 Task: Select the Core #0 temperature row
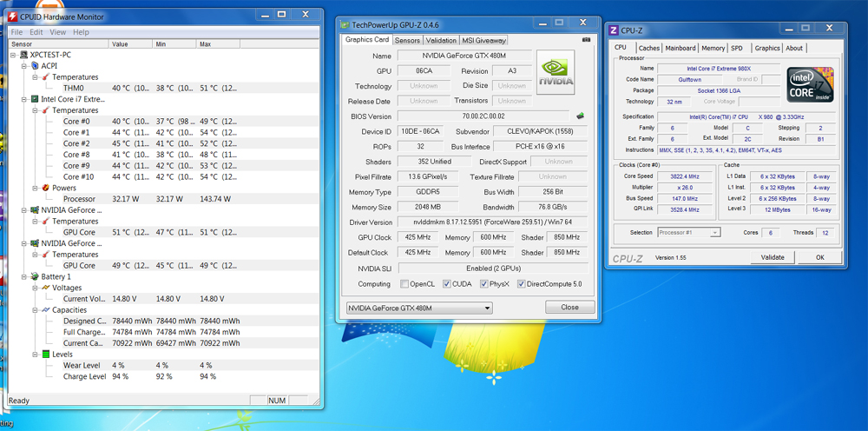164,122
